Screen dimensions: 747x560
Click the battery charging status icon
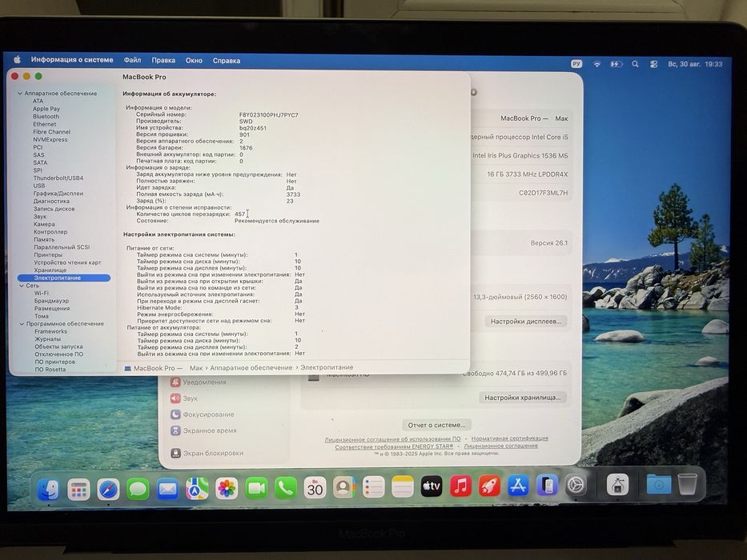[x=616, y=64]
